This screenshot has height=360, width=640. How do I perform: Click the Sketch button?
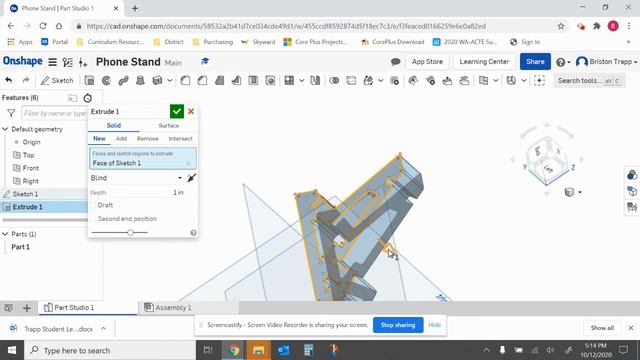pos(57,80)
